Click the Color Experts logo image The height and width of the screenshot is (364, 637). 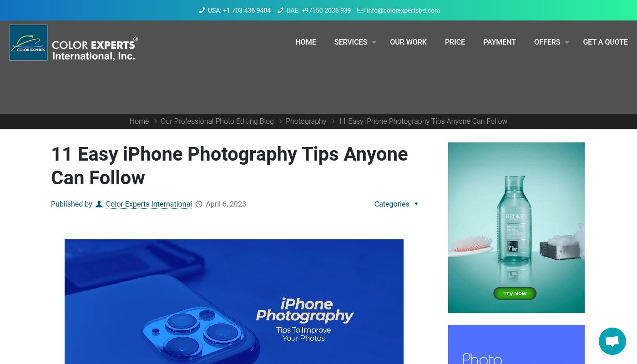73,42
